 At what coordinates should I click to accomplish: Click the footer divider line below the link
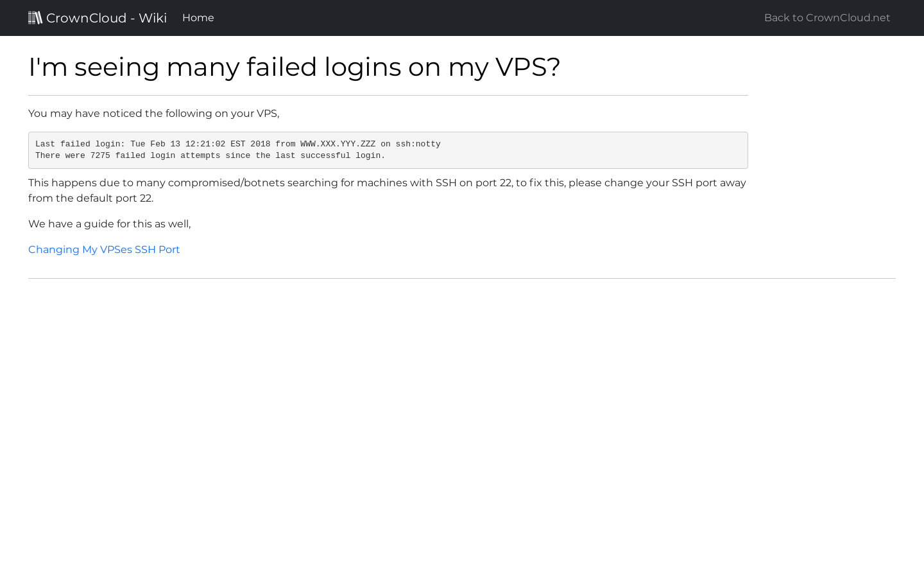[x=462, y=278]
